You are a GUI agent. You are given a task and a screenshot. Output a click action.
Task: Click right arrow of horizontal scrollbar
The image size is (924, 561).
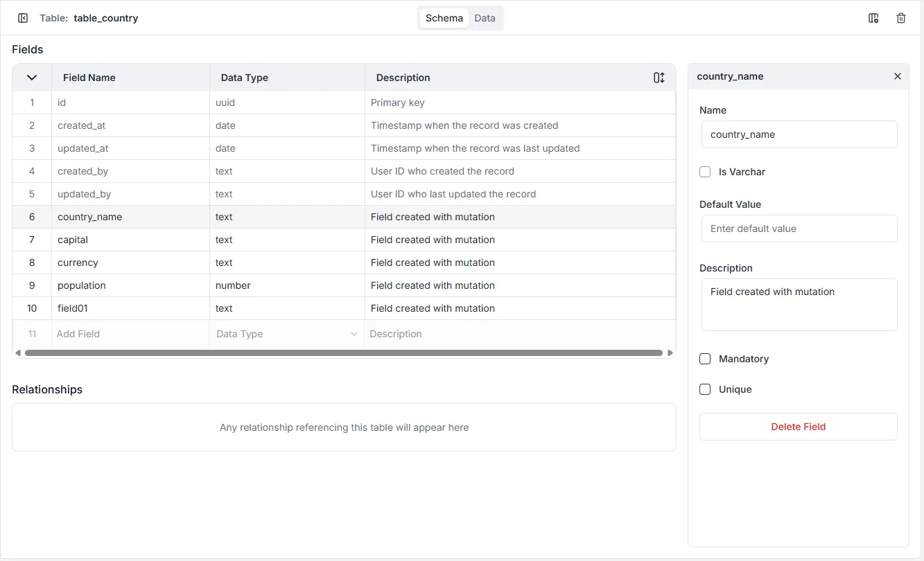click(670, 353)
